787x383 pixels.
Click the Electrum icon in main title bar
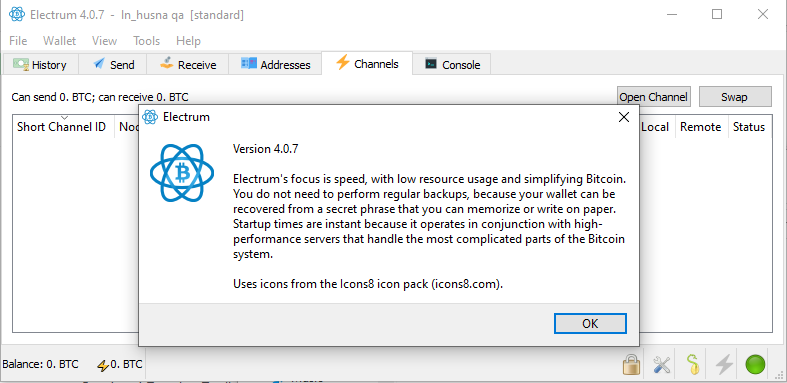[17, 14]
